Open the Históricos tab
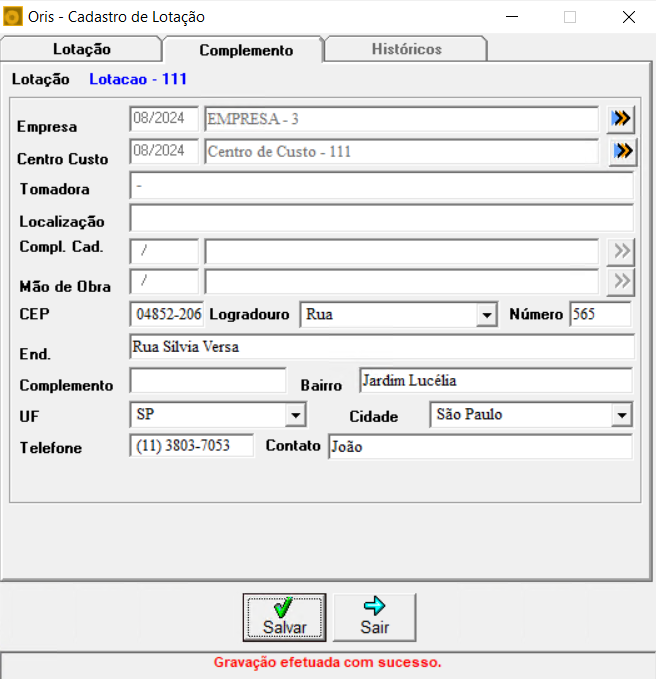The image size is (656, 679). click(407, 49)
